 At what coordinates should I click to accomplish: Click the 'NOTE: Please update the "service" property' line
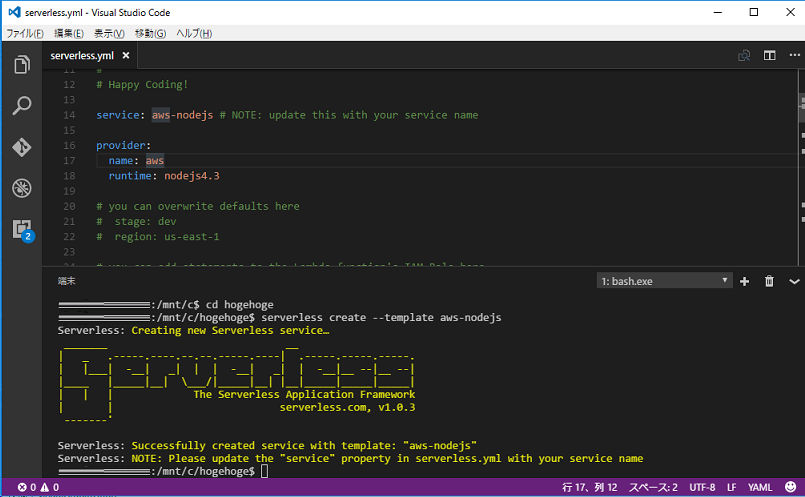(x=387, y=458)
